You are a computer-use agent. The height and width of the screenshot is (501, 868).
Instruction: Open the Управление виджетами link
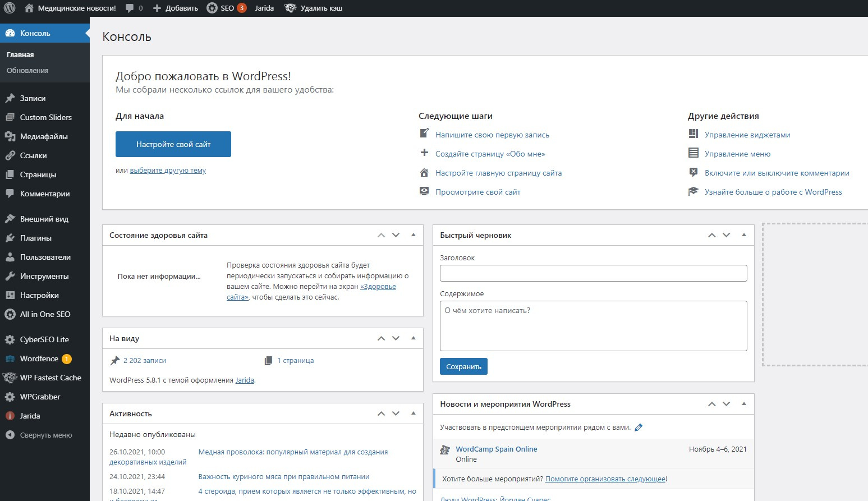pos(747,135)
